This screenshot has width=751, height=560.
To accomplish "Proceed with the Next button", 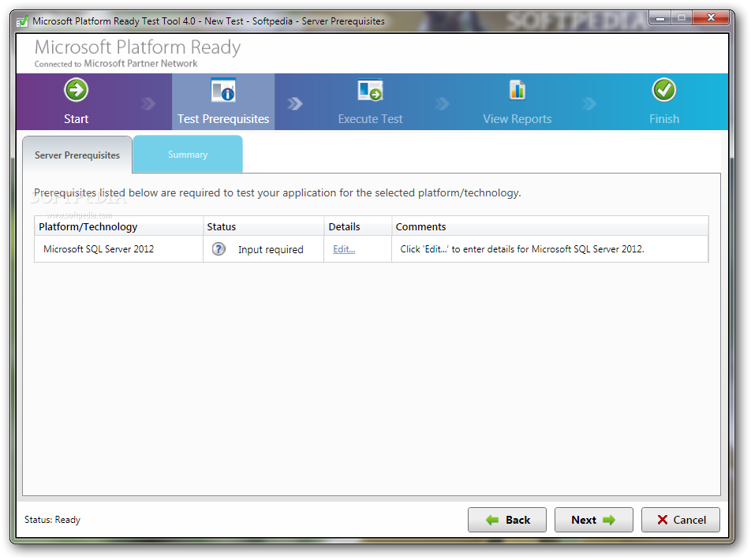I will (x=594, y=520).
